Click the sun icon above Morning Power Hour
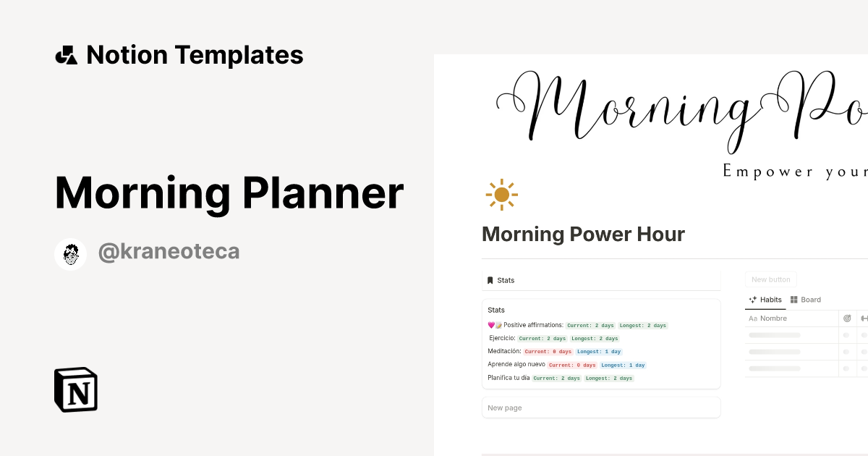The image size is (868, 456). pyautogui.click(x=501, y=194)
